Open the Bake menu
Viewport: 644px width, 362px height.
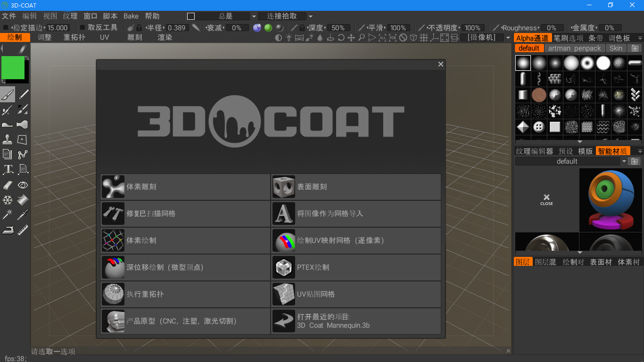coord(131,16)
